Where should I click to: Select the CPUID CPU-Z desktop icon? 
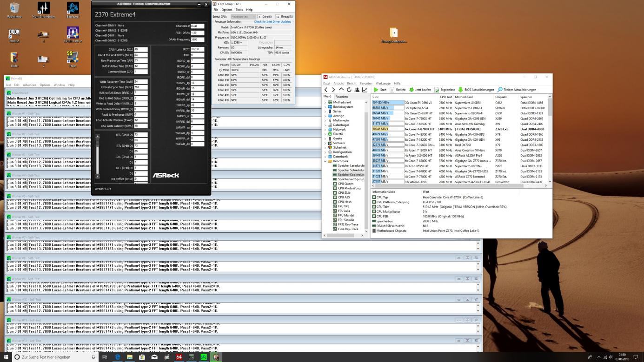73,35
